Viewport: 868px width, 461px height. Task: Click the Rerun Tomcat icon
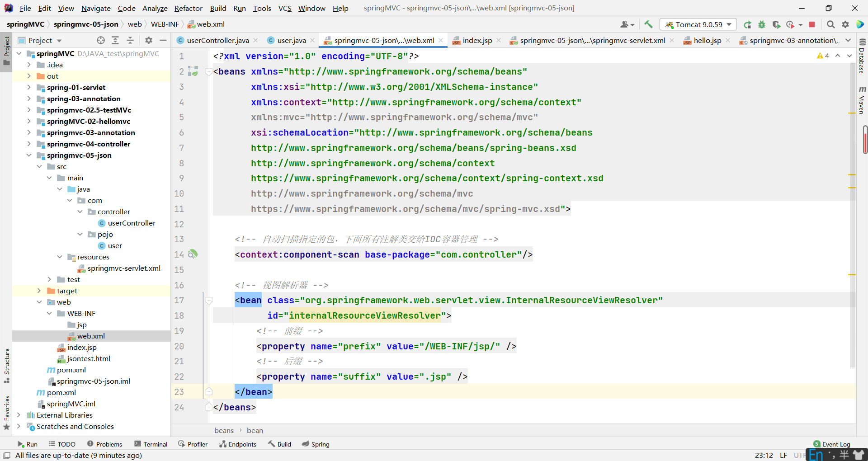(x=747, y=24)
